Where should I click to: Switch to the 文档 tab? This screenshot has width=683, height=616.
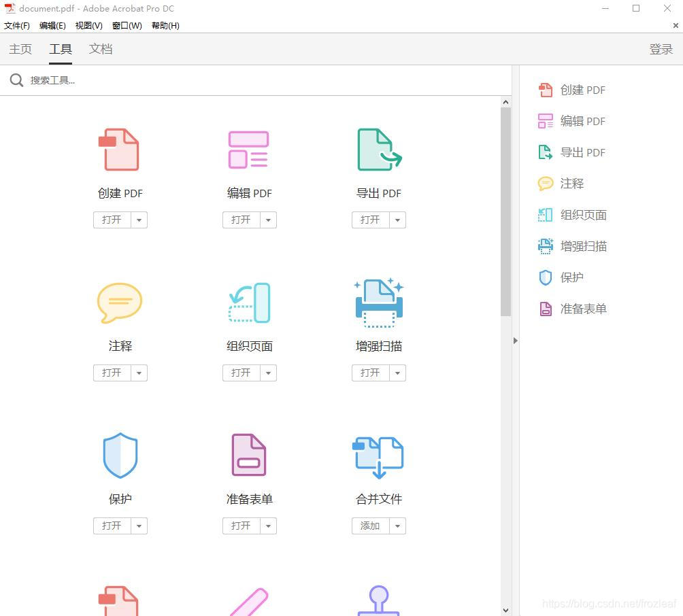(101, 49)
